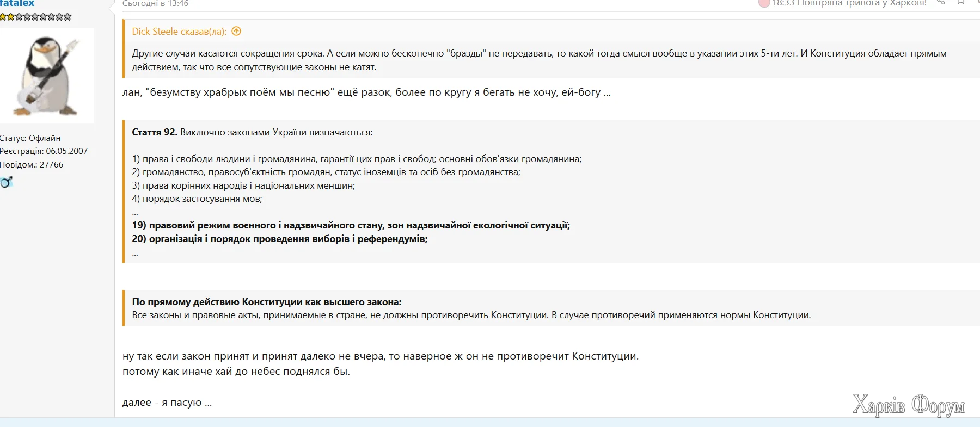Click the 'По прямому действию Конституции' heading
Viewport: 980px width, 427px height.
point(266,302)
